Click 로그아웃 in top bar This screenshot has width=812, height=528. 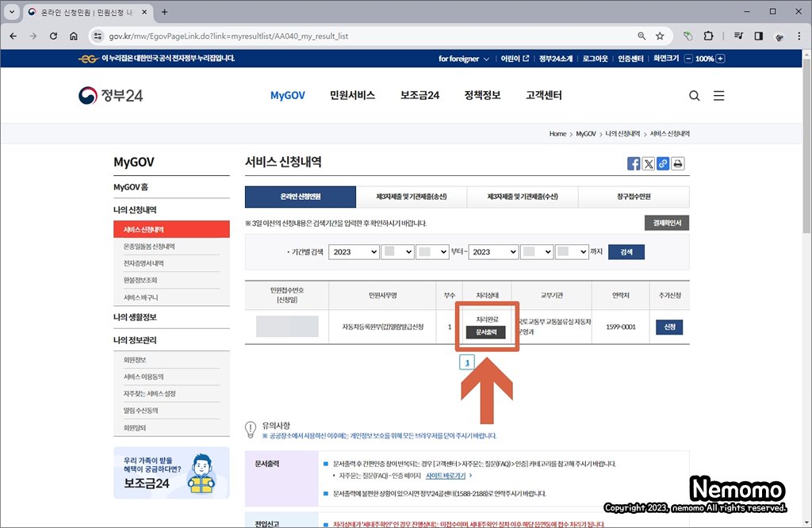click(x=595, y=59)
